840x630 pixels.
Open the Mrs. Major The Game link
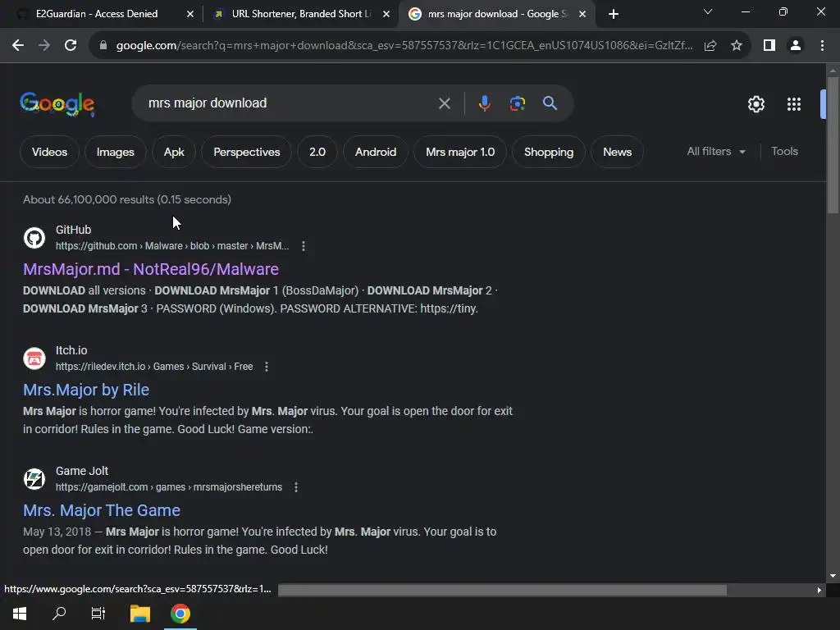[101, 510]
